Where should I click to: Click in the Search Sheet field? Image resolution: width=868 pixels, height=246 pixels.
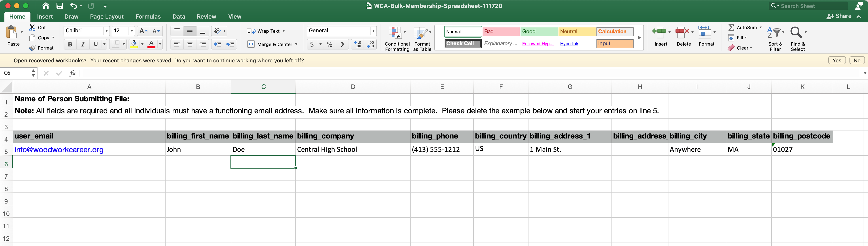pyautogui.click(x=812, y=6)
